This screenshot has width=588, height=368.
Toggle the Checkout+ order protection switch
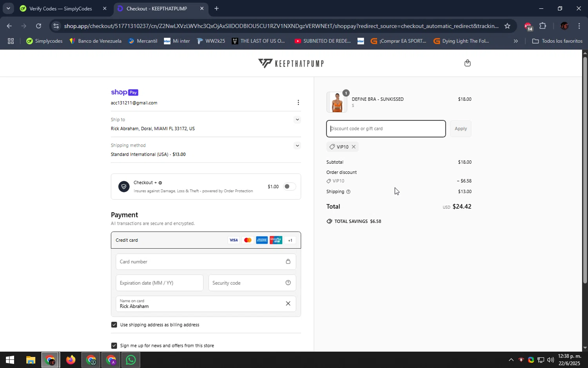click(289, 187)
